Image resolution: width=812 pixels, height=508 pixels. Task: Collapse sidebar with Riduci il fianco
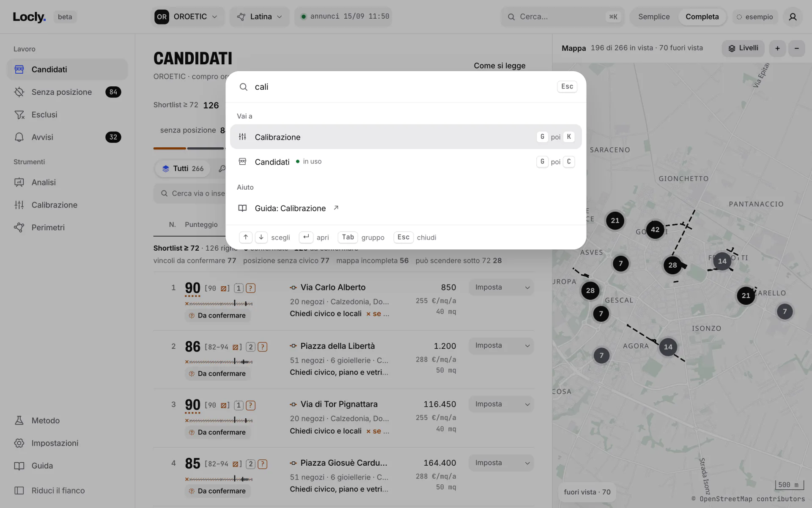pyautogui.click(x=67, y=491)
